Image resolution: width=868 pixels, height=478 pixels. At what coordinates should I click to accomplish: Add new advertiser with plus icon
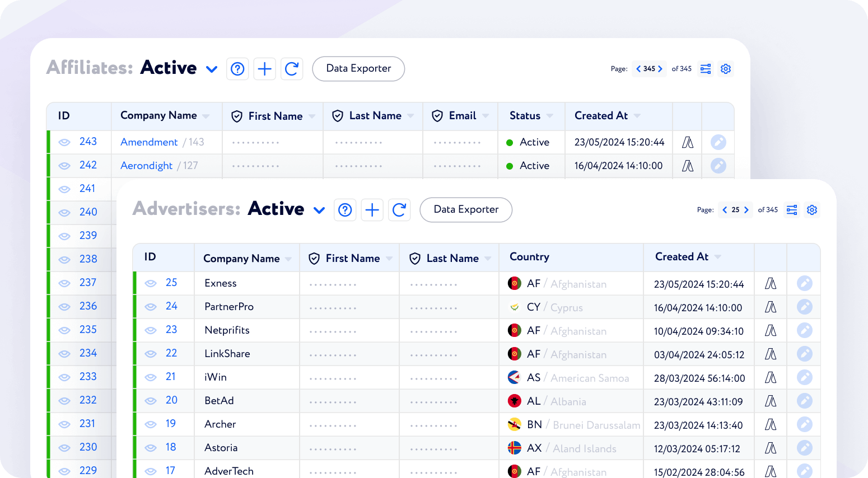[372, 210]
